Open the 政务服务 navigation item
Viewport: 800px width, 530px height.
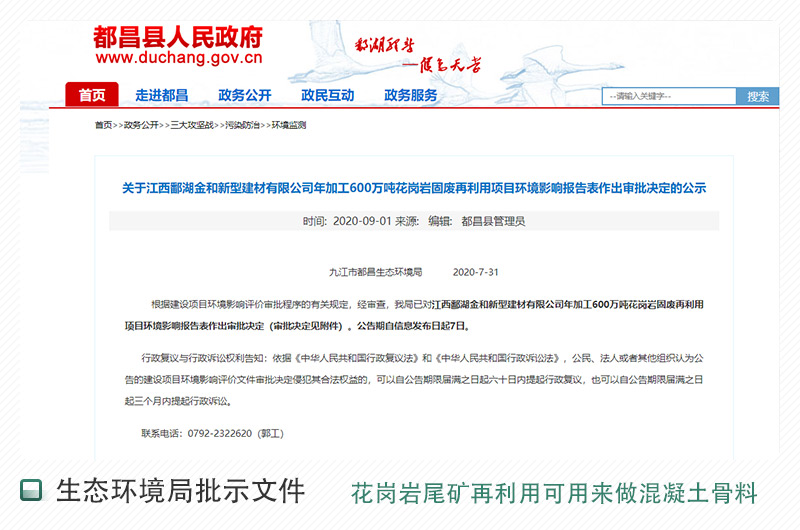click(x=410, y=95)
